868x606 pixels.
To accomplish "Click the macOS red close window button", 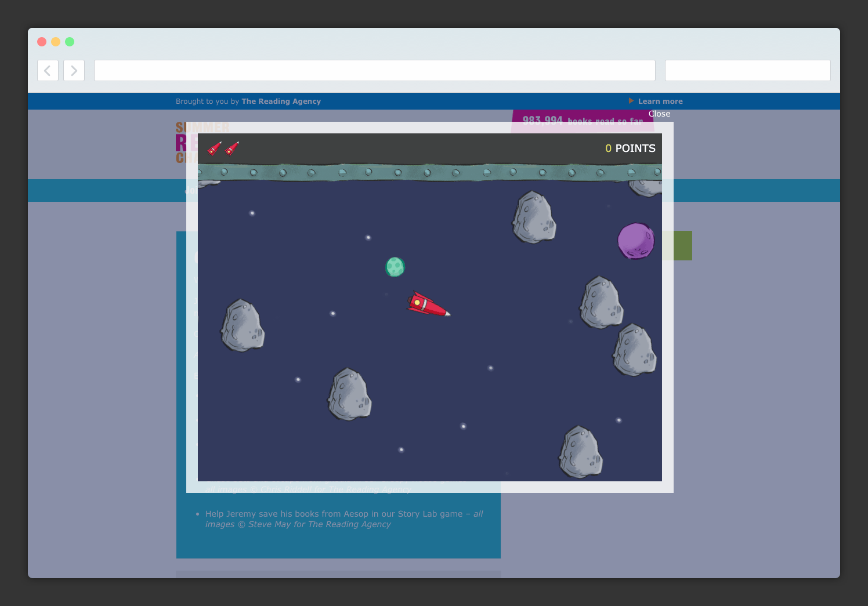I will point(42,42).
